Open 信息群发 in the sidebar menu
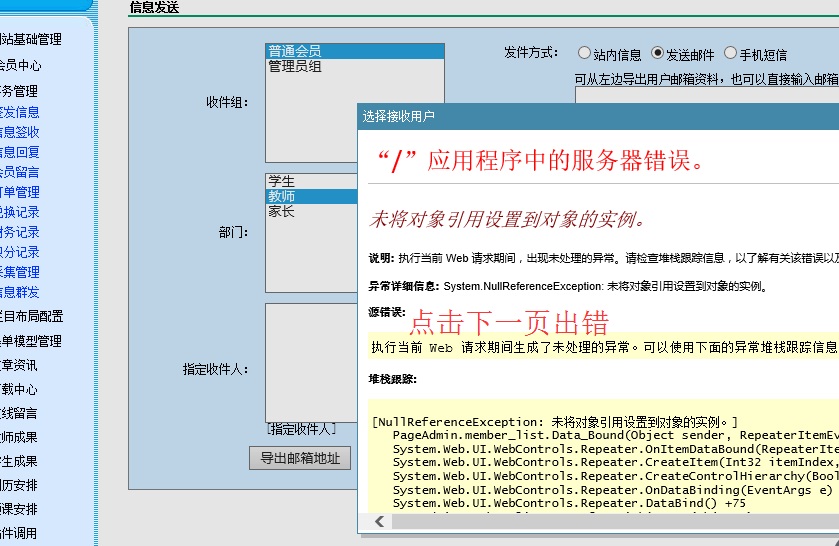839x546 pixels. pyautogui.click(x=20, y=292)
